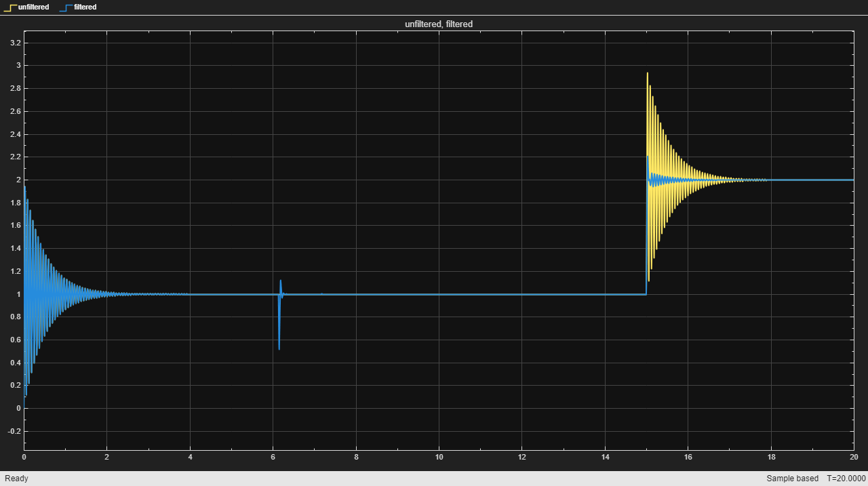Click the settled signal line at time 19
Image resolution: width=868 pixels, height=486 pixels.
point(812,180)
